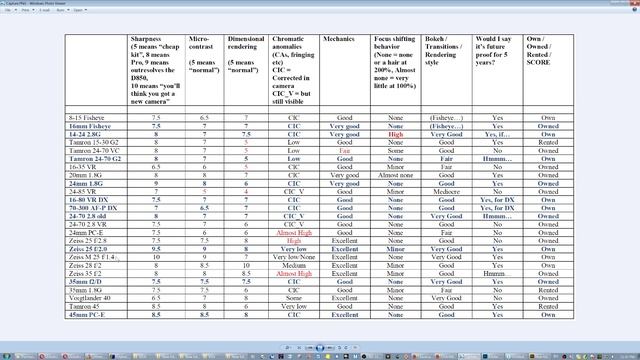The height and width of the screenshot is (360, 640).
Task: Click 'Some' in Voigtlander 40 row
Action: [294, 298]
